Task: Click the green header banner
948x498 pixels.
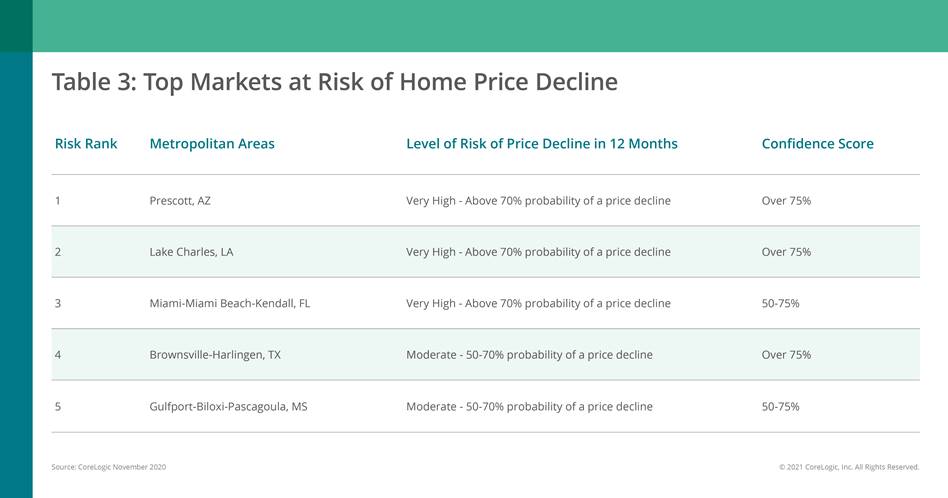Action: (490, 25)
